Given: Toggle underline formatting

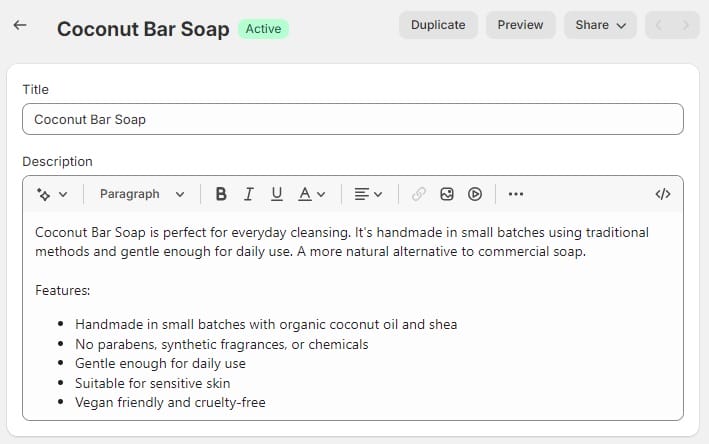Looking at the screenshot, I should coord(277,194).
